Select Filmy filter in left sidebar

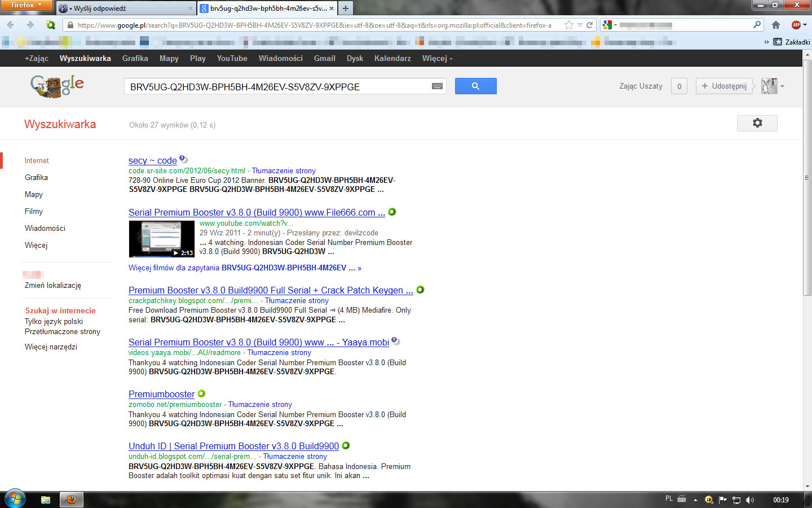(34, 211)
